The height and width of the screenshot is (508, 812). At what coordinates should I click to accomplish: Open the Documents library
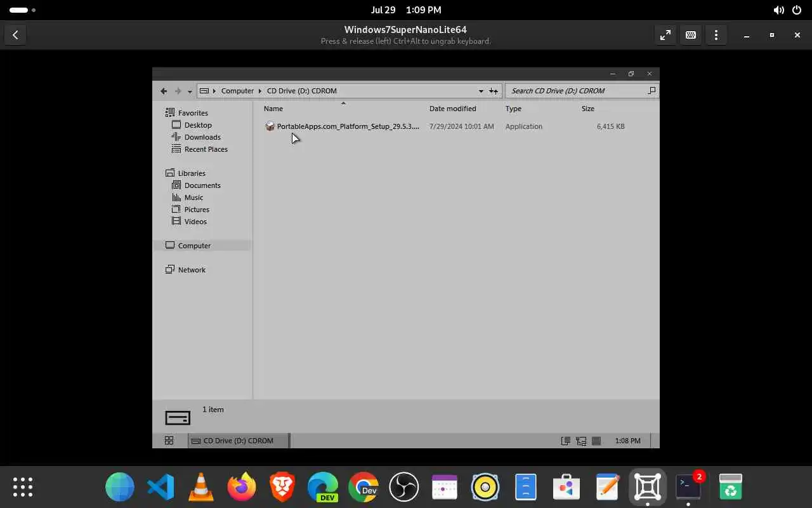click(x=202, y=185)
